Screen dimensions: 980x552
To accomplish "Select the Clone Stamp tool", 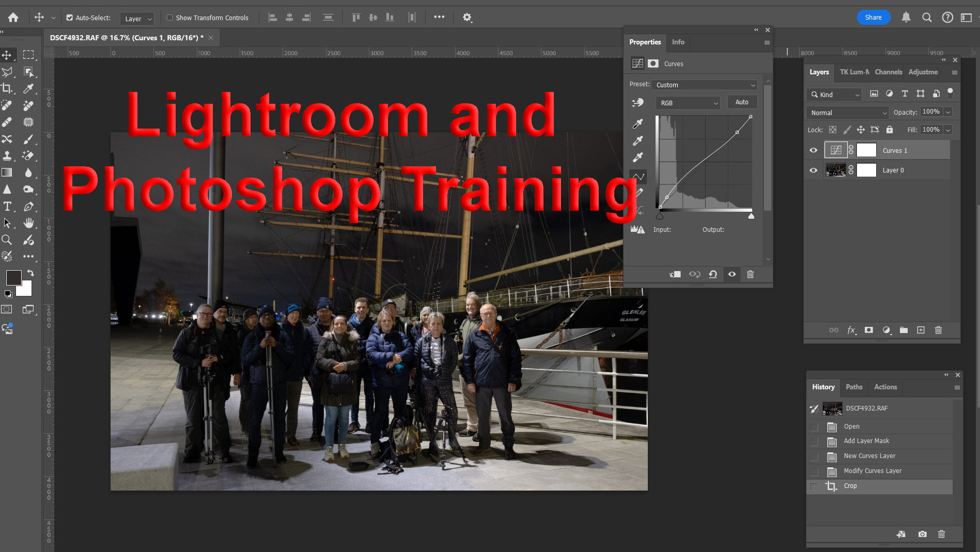I will pos(7,155).
